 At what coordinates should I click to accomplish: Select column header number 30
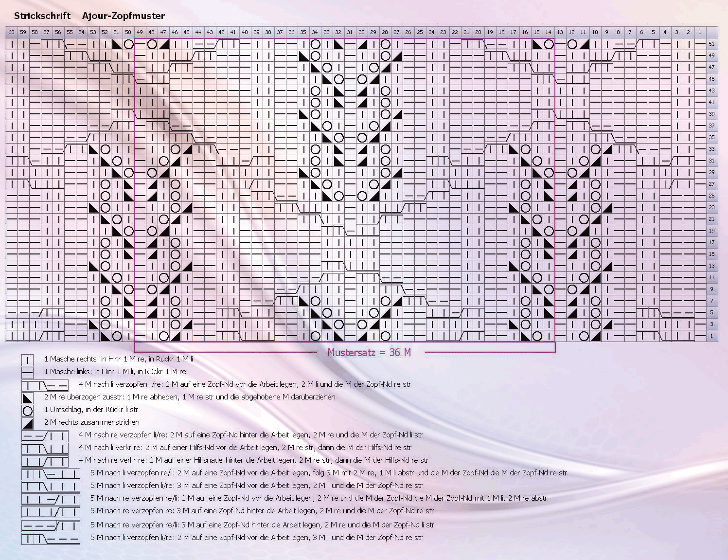[x=361, y=32]
